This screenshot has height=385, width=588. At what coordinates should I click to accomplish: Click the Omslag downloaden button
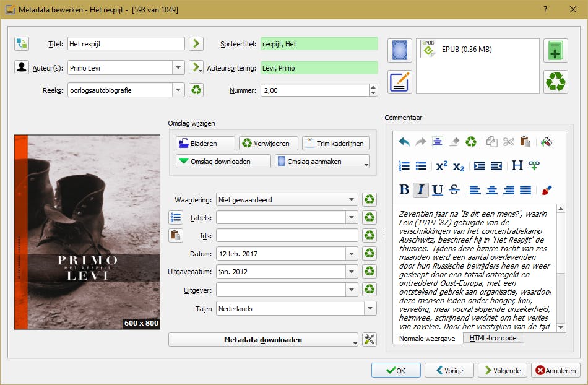(223, 162)
